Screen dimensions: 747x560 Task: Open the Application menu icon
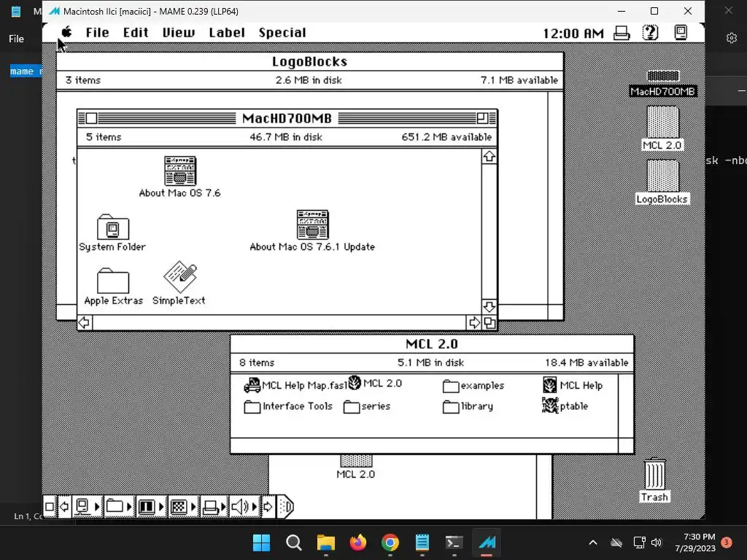click(681, 32)
